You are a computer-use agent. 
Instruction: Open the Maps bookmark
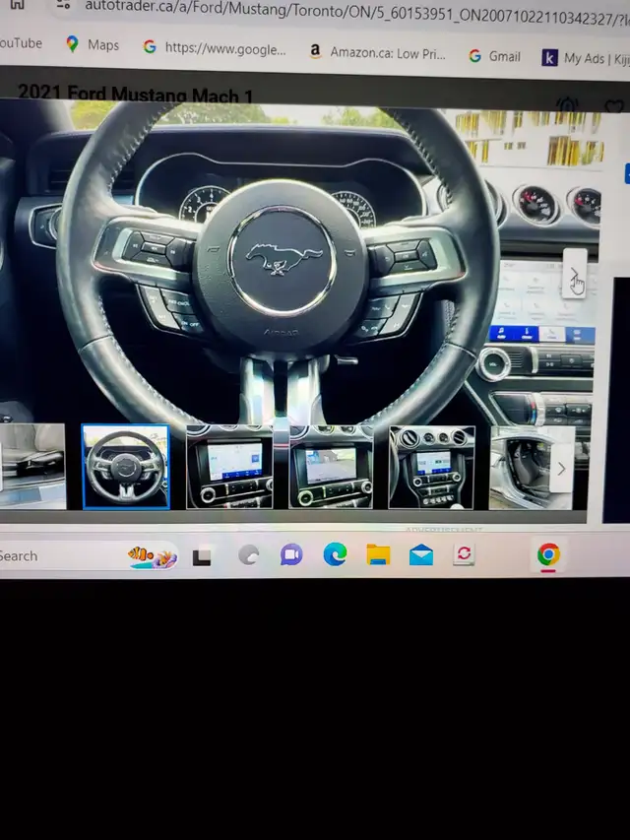coord(93,44)
